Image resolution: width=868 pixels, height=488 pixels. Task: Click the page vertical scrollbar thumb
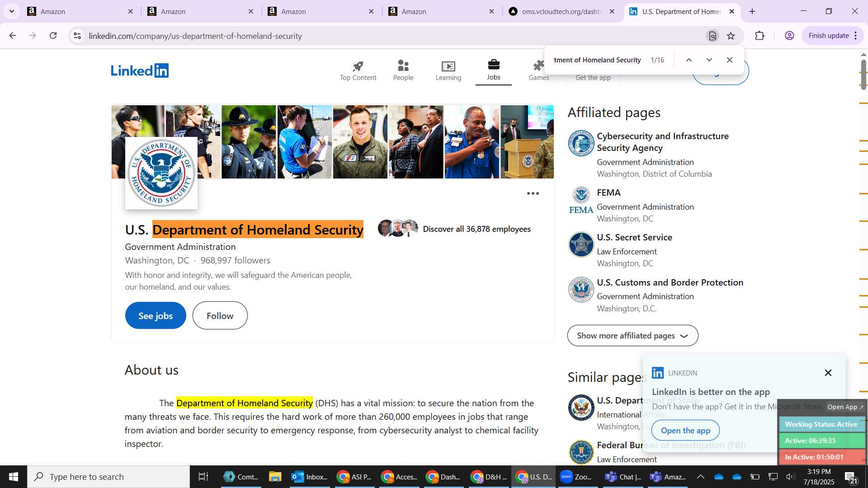pos(863,74)
